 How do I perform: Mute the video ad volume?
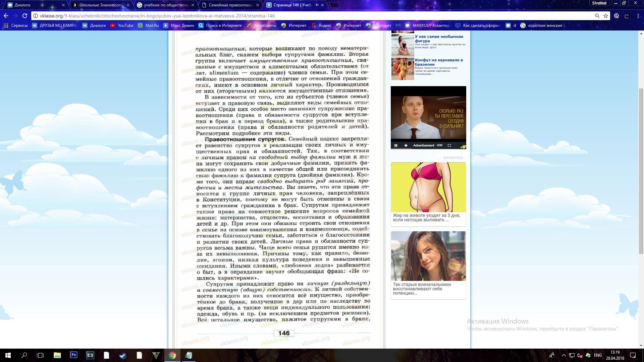click(406, 145)
